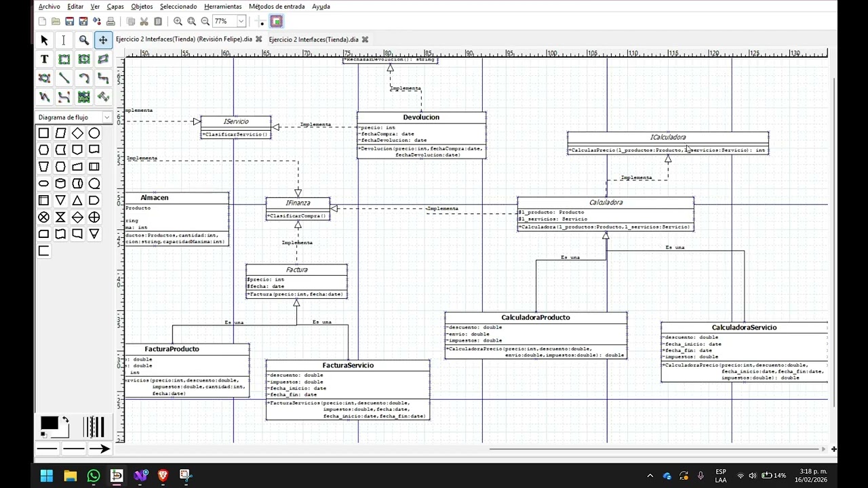The image size is (868, 488).
Task: Pick the flowchart diamond decision shape
Action: (77, 133)
